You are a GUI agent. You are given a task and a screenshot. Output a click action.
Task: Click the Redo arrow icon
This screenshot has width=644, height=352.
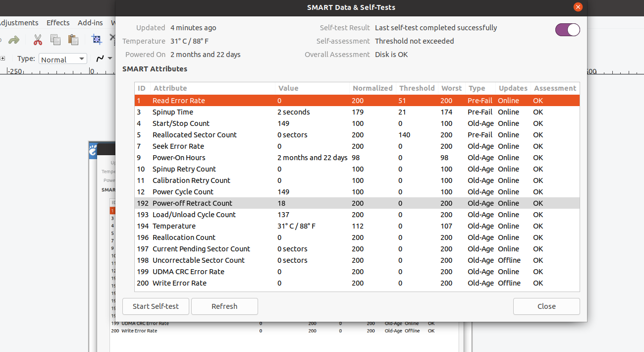(14, 40)
